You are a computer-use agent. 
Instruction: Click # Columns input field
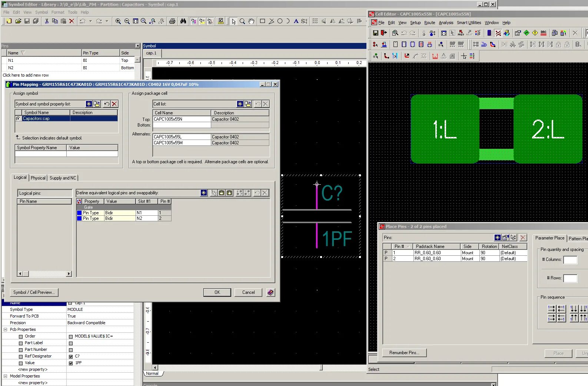click(570, 259)
